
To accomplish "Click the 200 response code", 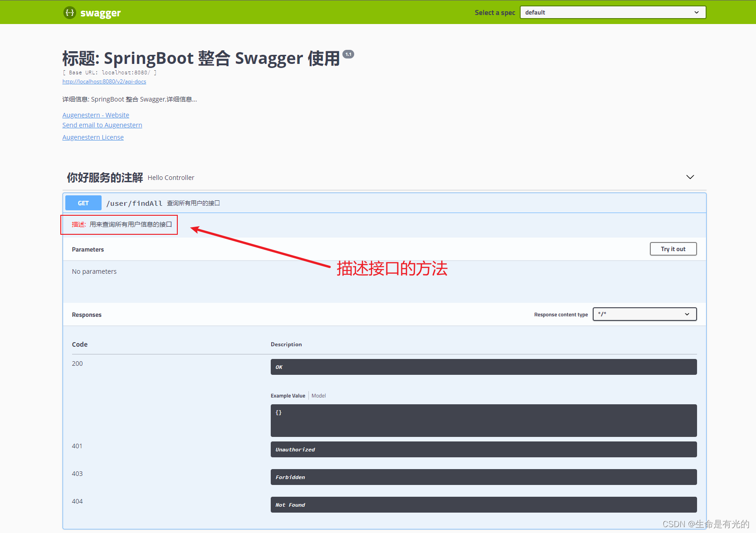I will tap(78, 363).
